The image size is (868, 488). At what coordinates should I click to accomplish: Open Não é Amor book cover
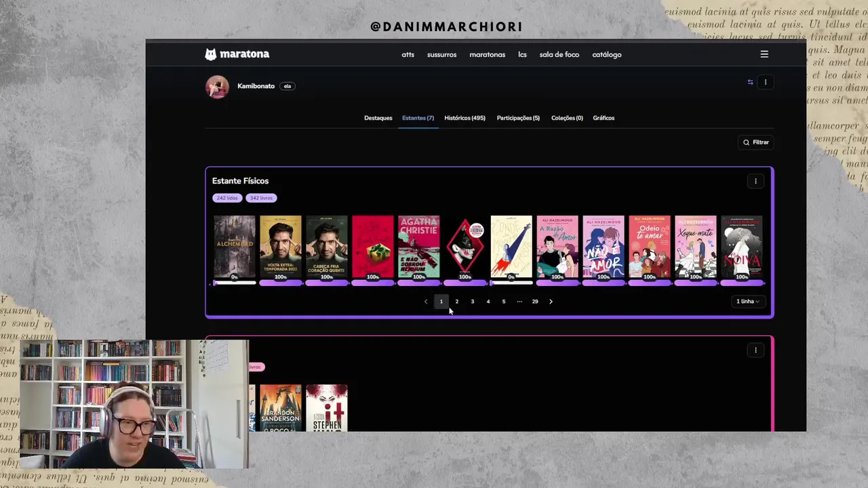pos(604,247)
